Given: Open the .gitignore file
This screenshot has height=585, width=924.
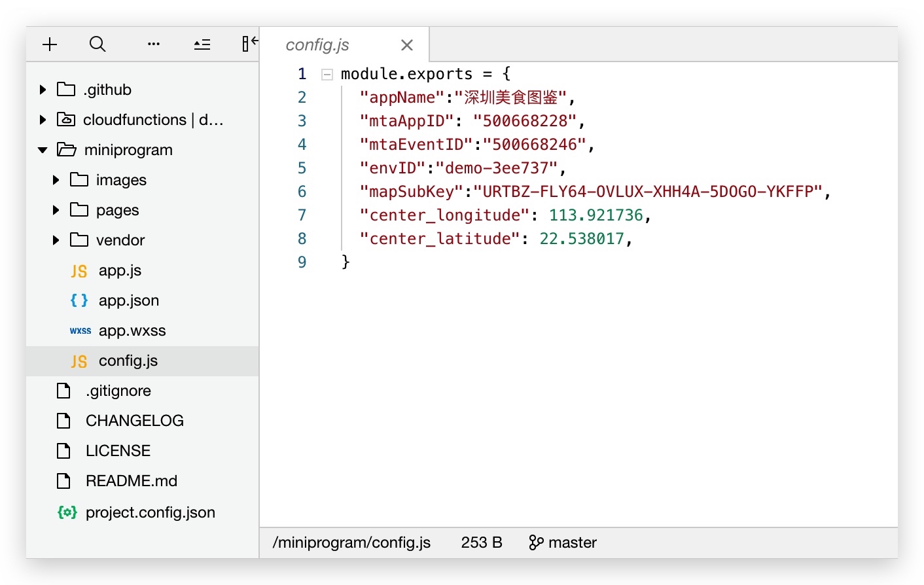Looking at the screenshot, I should click(118, 391).
